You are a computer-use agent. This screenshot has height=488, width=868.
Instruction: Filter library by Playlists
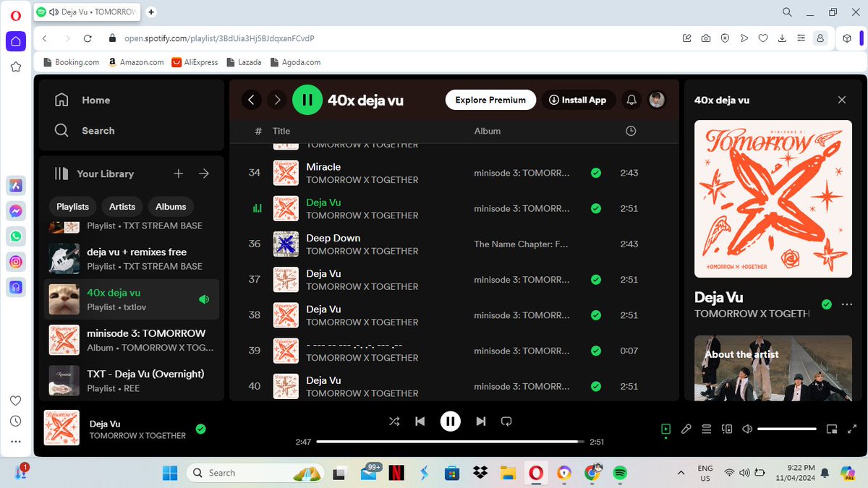point(72,207)
